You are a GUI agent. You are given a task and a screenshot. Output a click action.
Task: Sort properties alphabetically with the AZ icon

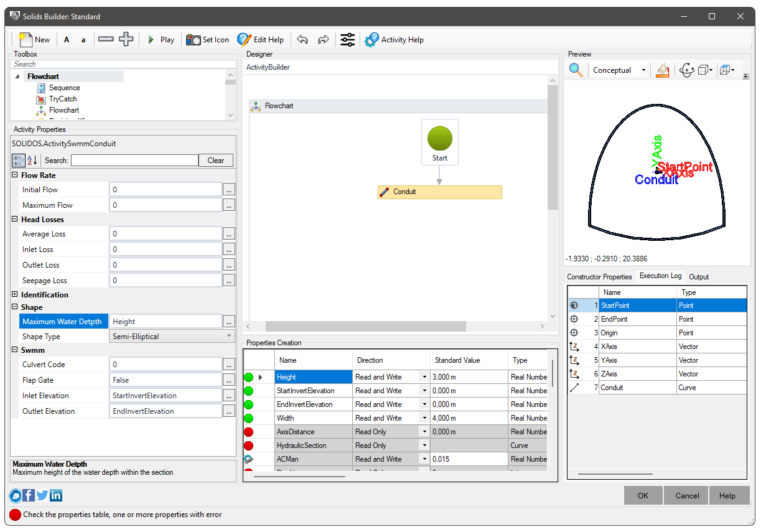[x=32, y=161]
